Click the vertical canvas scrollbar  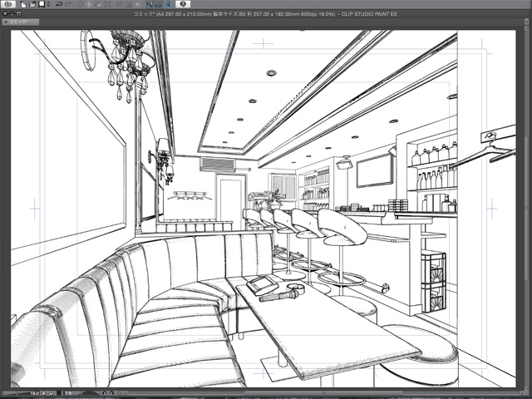[526, 207]
